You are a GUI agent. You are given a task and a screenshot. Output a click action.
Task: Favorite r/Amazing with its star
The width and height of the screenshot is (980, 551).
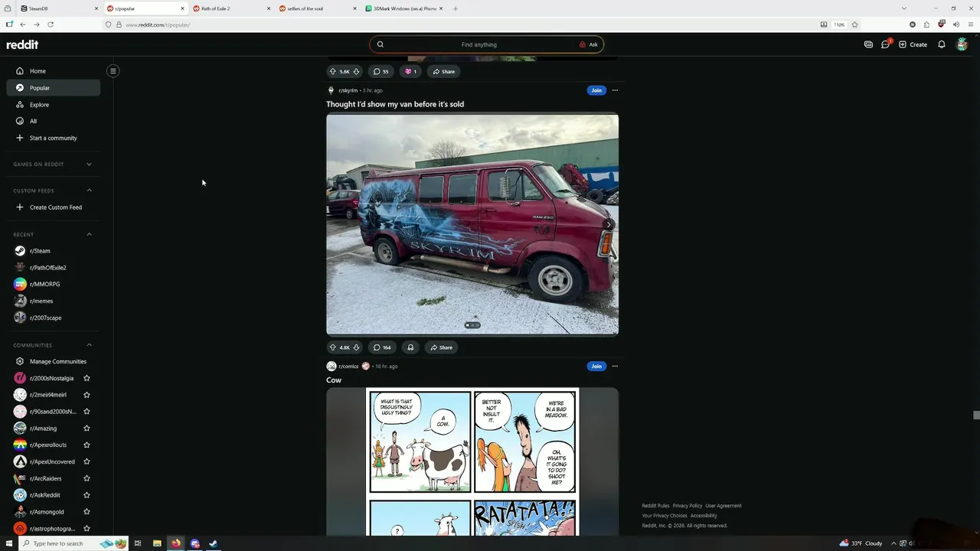[87, 429]
